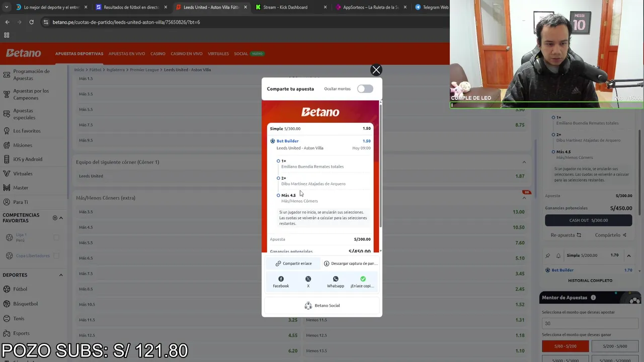Copy link with Compartir enlace button
Screen dimensions: 644x362
coord(294,263)
